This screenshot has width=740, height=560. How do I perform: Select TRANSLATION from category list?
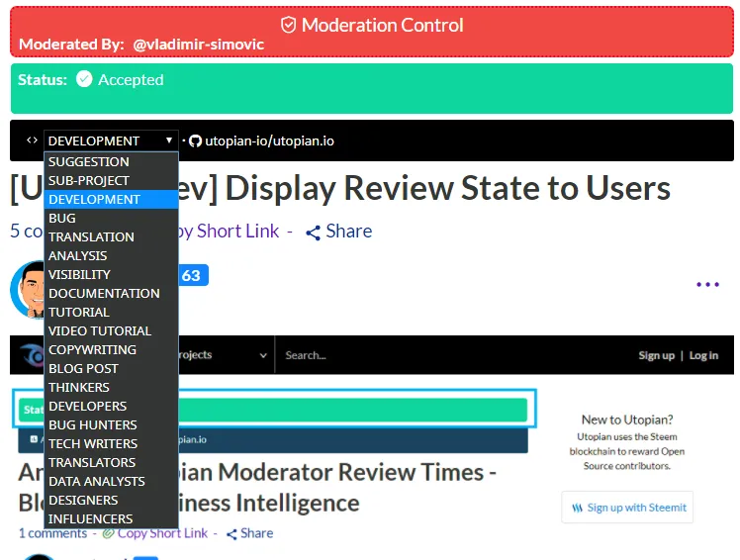click(x=111, y=237)
